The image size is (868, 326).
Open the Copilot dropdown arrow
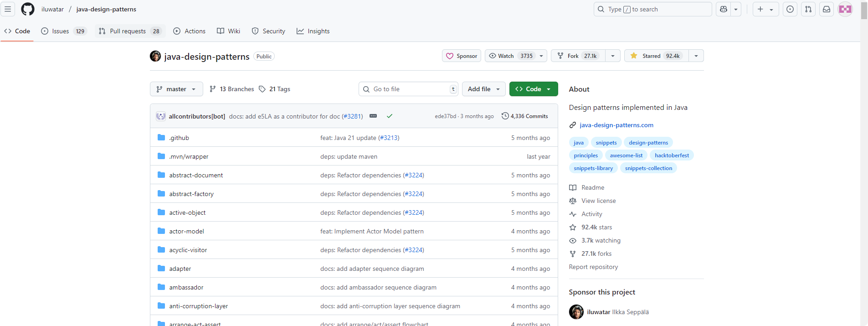[736, 9]
